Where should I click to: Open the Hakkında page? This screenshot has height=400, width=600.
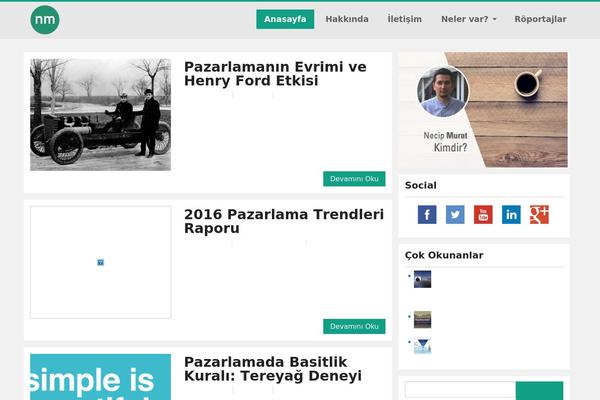click(347, 19)
